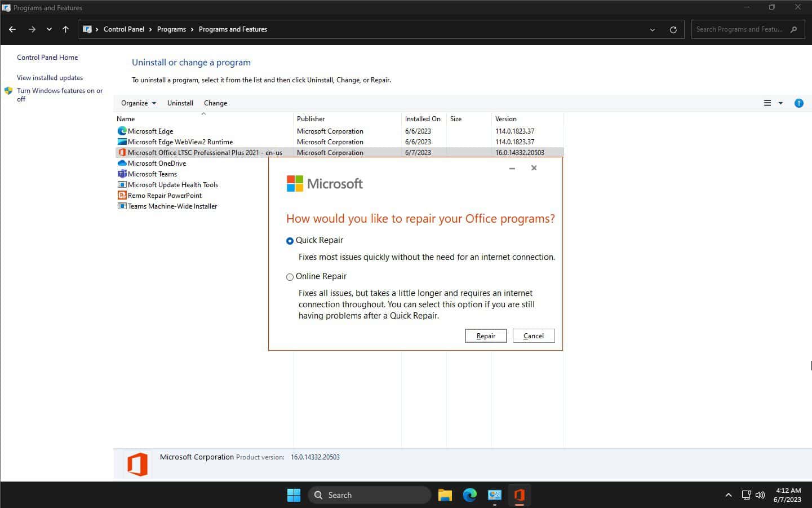Click Uninstall in the toolbar
This screenshot has height=508, width=812.
click(180, 103)
